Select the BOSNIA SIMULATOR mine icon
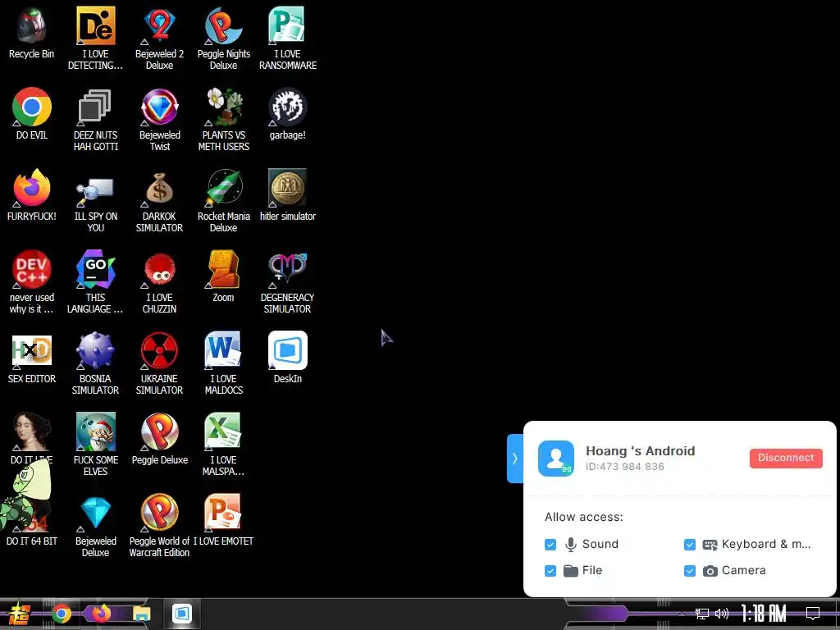Image resolution: width=840 pixels, height=630 pixels. (x=95, y=363)
